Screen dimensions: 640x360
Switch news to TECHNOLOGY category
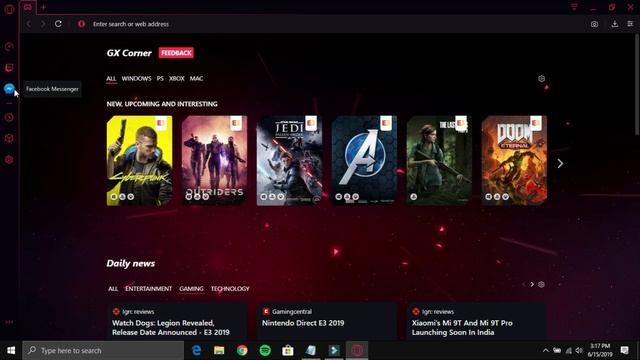pyautogui.click(x=230, y=289)
